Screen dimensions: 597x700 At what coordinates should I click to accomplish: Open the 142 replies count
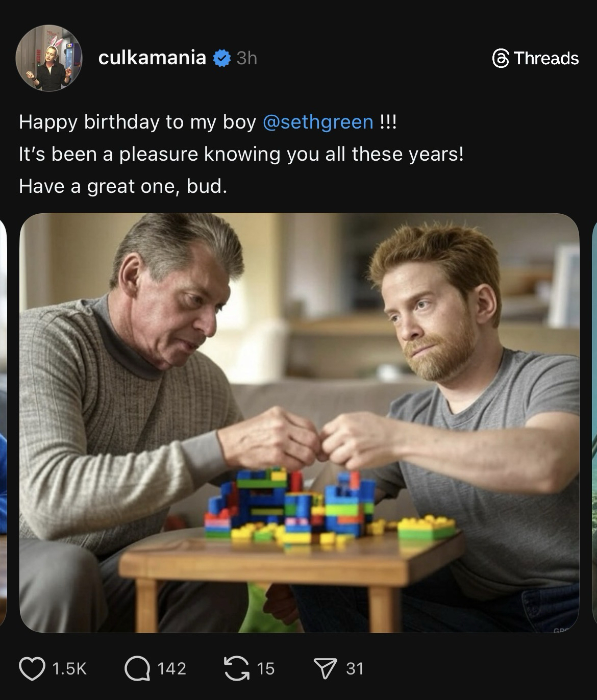171,668
